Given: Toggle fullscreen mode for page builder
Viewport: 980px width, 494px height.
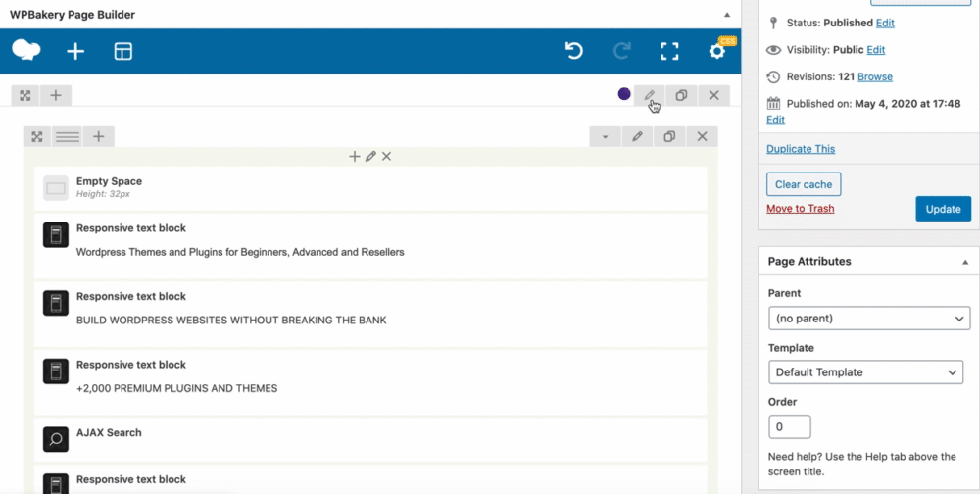Looking at the screenshot, I should pos(669,51).
